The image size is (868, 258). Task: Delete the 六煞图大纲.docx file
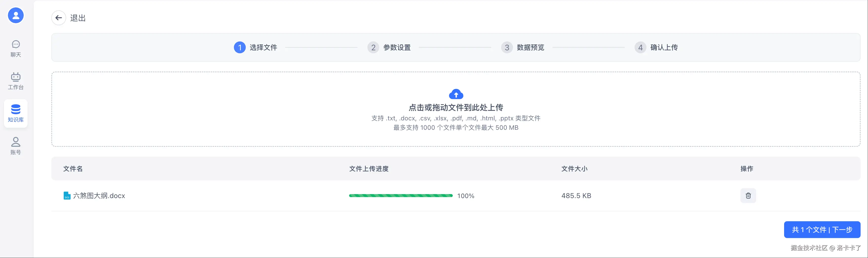click(x=748, y=196)
